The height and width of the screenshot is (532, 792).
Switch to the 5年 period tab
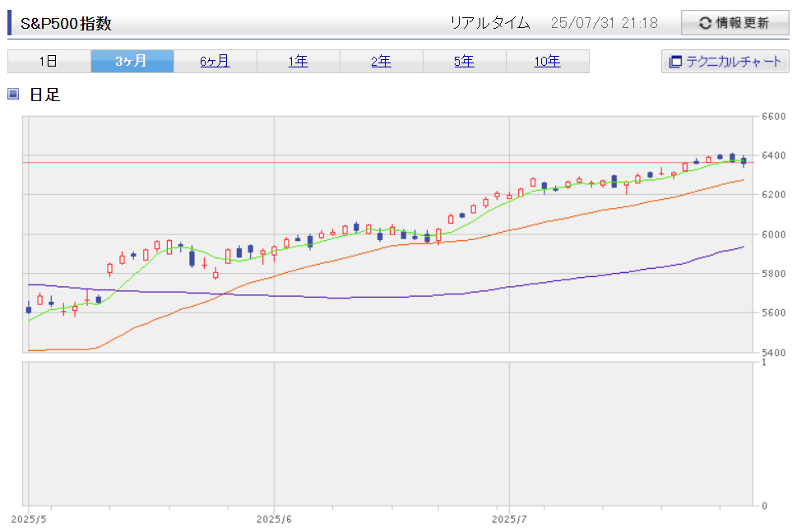point(464,61)
